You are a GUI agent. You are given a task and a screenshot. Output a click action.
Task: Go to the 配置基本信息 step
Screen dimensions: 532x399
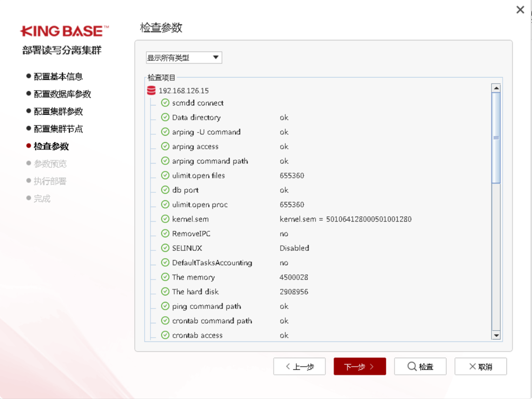pos(58,76)
